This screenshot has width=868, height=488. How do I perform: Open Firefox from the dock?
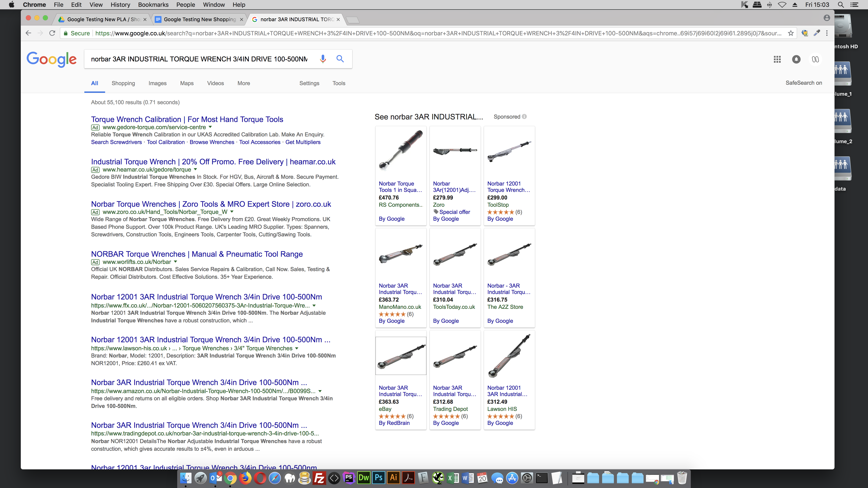click(x=245, y=478)
